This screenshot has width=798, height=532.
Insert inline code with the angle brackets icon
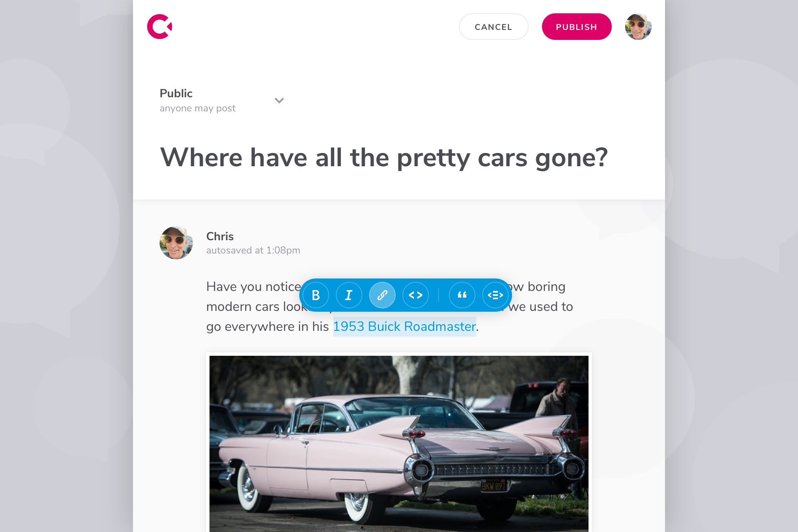(x=416, y=295)
